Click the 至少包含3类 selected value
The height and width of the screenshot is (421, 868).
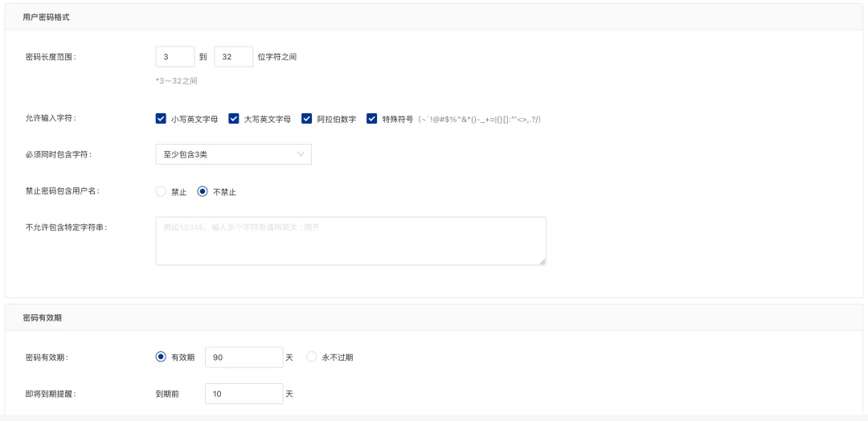click(186, 154)
